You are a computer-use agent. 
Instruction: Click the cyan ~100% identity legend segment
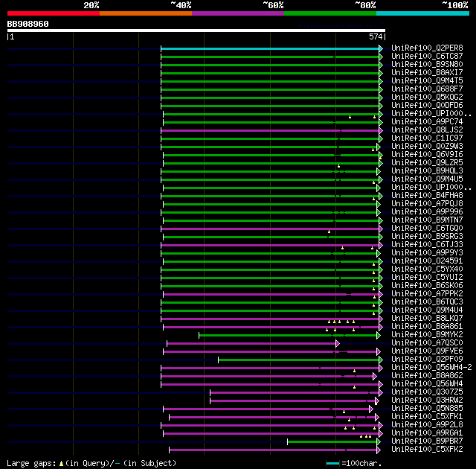[x=423, y=13]
